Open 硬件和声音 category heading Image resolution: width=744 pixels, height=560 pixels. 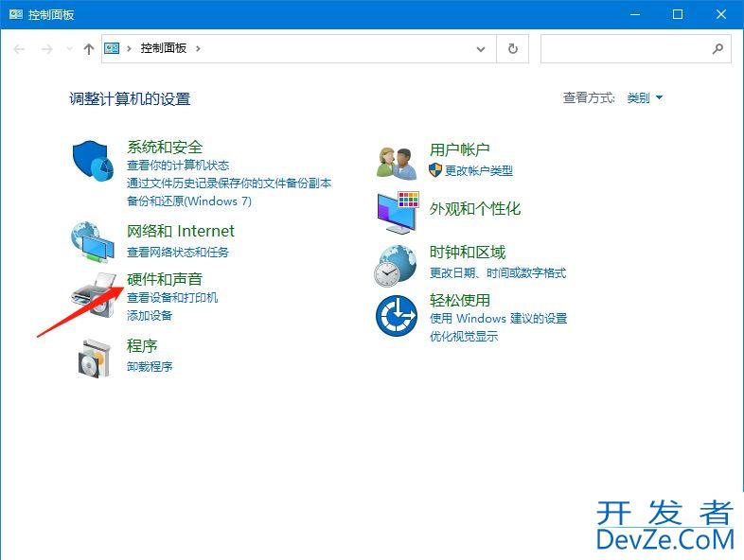[x=165, y=279]
